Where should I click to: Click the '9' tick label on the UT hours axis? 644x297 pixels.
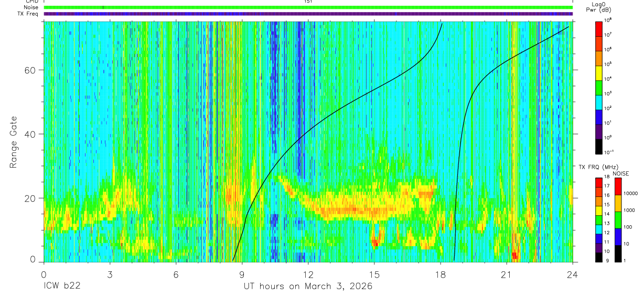pos(242,274)
